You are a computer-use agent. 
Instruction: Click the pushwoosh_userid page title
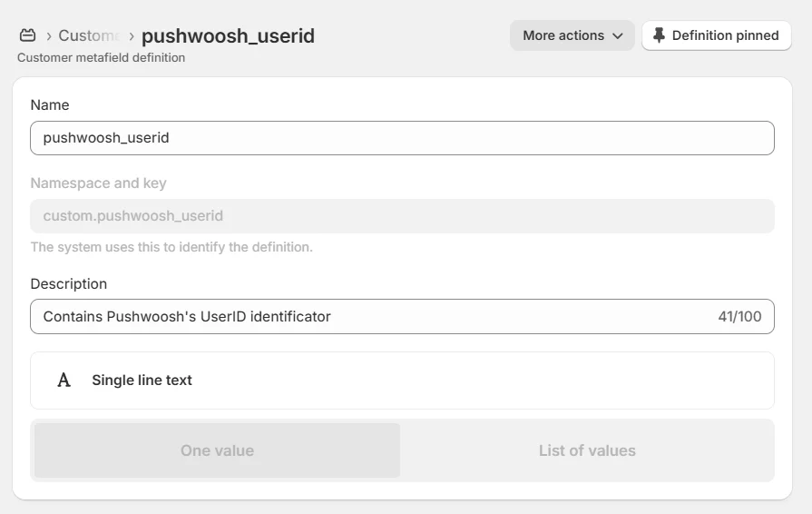coord(228,36)
